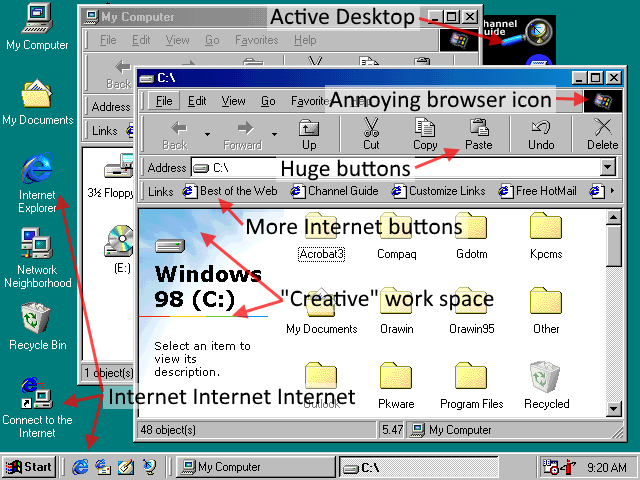This screenshot has width=640, height=480.
Task: Open Go menu in C:\ window
Action: click(x=268, y=101)
